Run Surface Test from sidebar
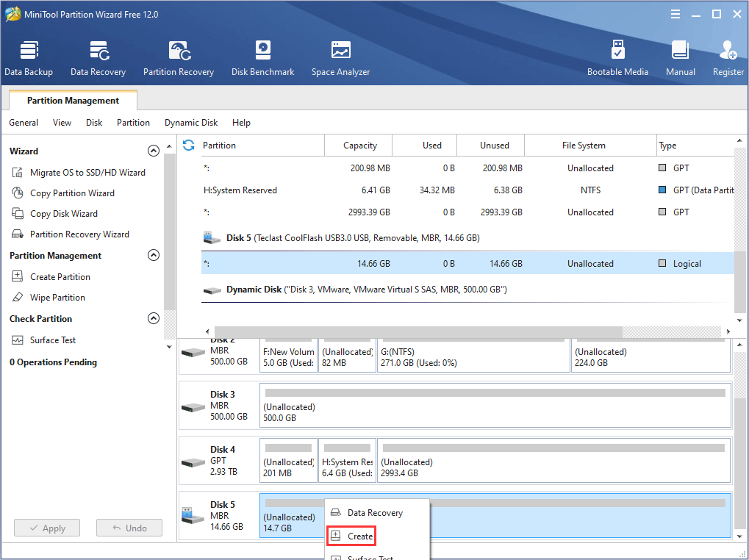 pos(43,340)
